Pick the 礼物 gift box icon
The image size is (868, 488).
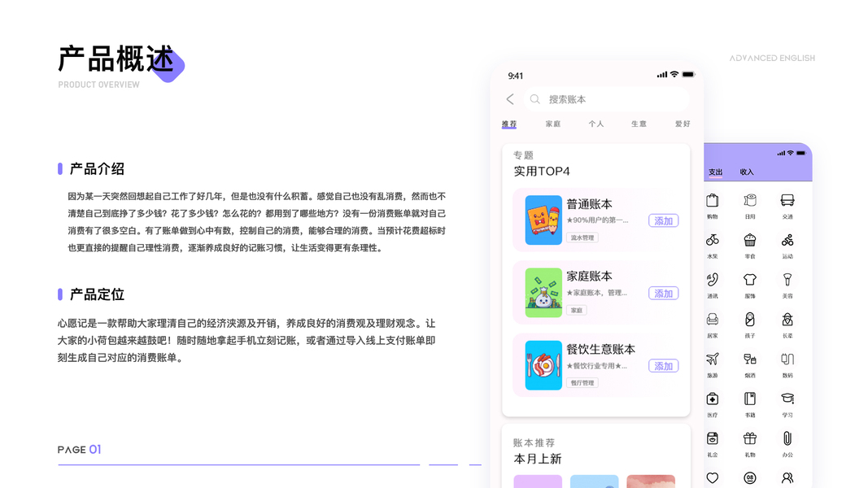(750, 438)
